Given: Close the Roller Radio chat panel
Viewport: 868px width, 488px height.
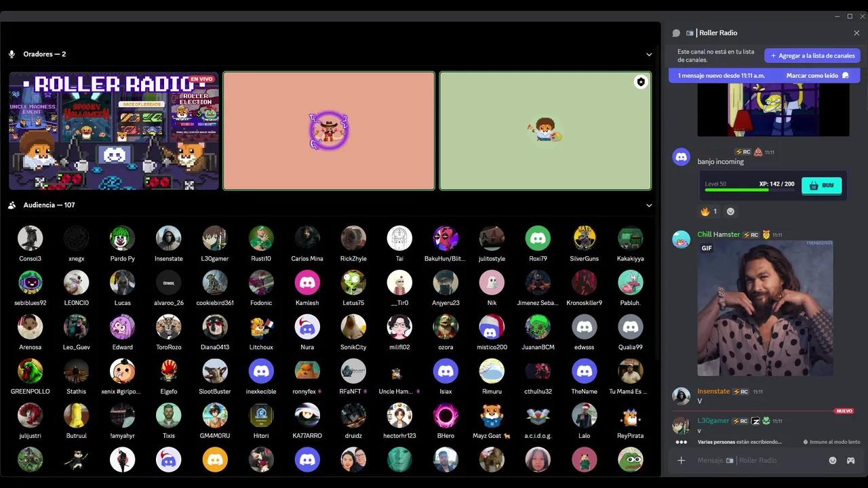Looking at the screenshot, I should (x=856, y=33).
